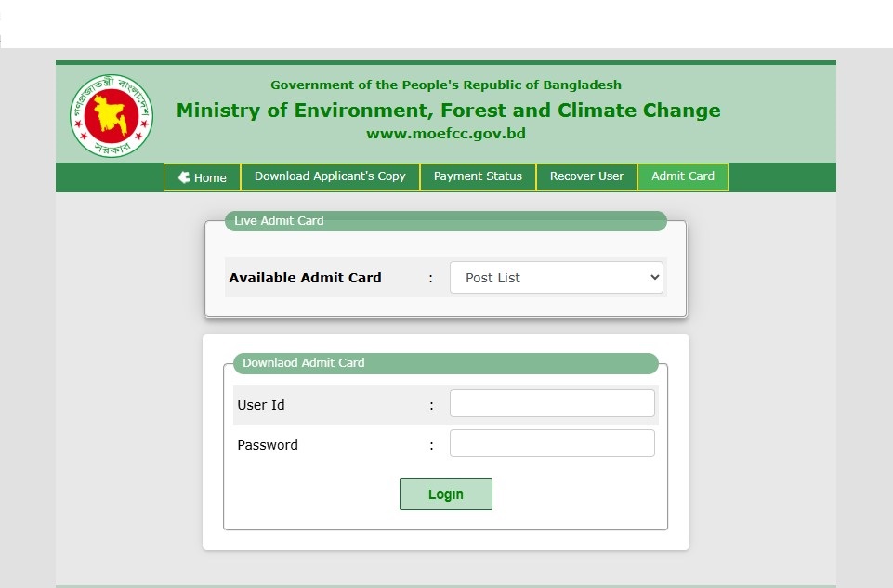This screenshot has width=893, height=588.
Task: Click the www.moefcc.gov.bd website address
Action: point(446,134)
